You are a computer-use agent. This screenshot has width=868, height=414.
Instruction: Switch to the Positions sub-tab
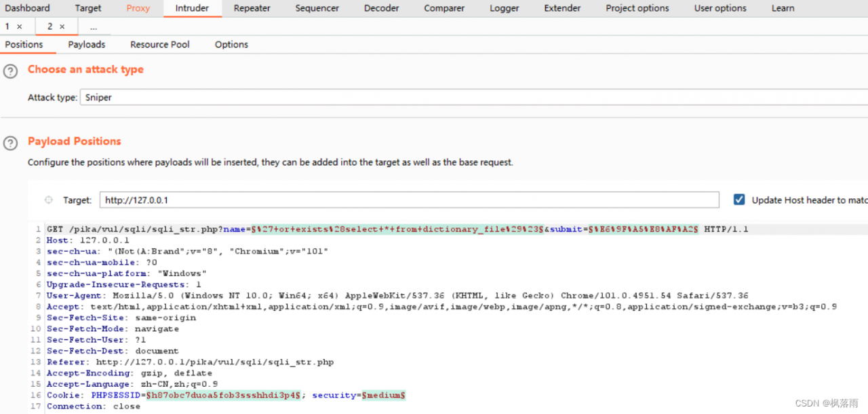click(24, 44)
